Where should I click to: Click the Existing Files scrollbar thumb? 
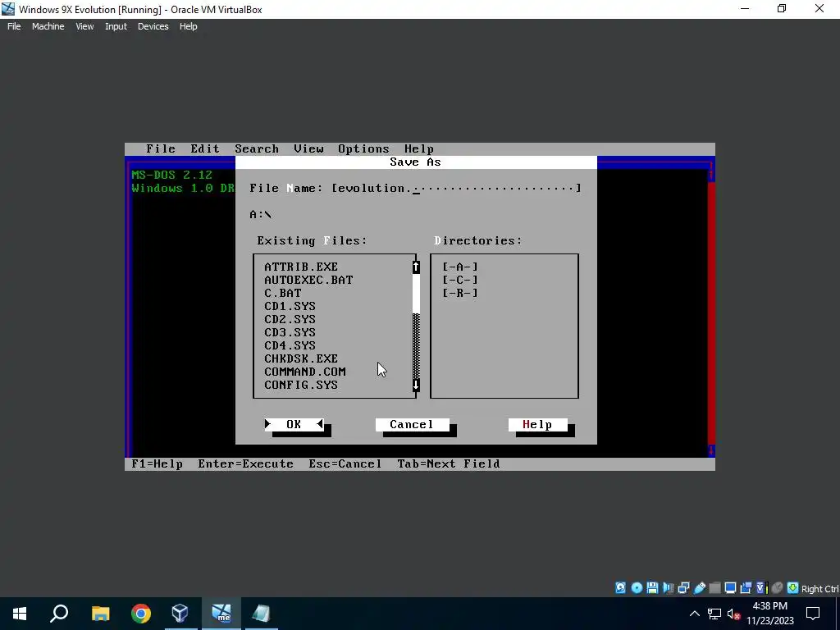tap(416, 294)
